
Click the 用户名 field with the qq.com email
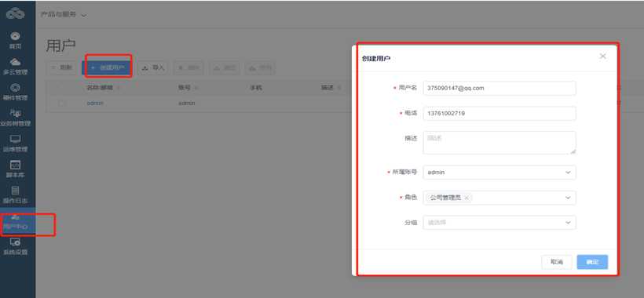coord(499,88)
